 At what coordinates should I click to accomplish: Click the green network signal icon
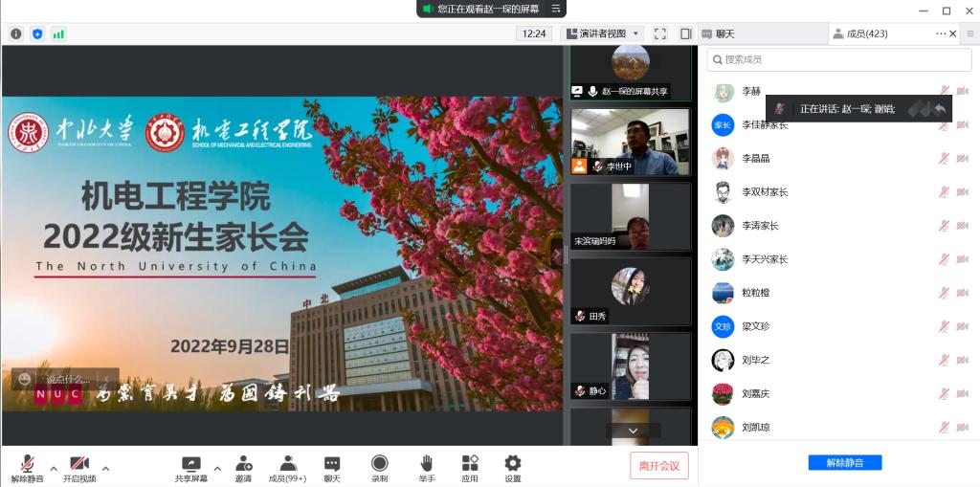point(58,33)
